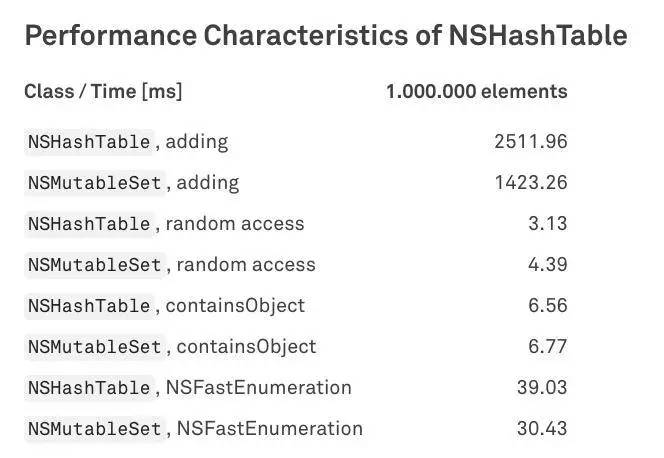This screenshot has height=458, width=664.
Task: Select the 1423.26 value
Action: pyautogui.click(x=530, y=183)
